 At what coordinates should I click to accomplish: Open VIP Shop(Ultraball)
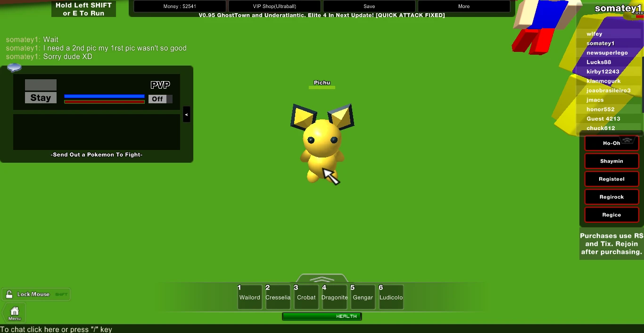pyautogui.click(x=274, y=6)
